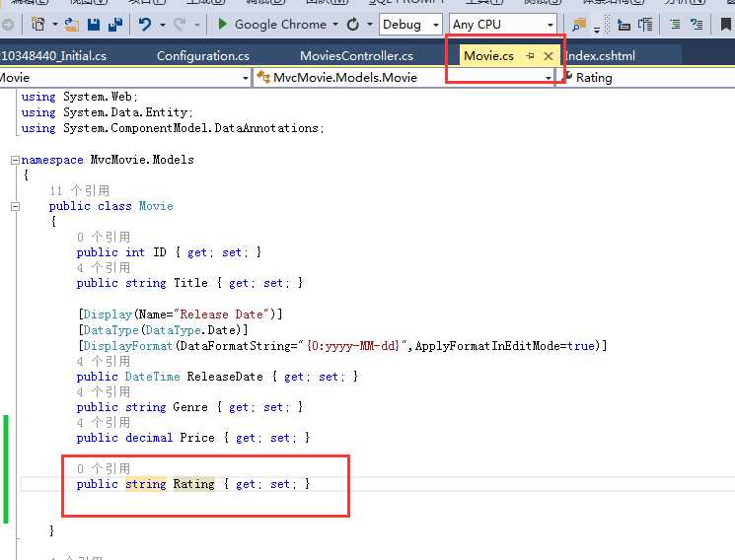Click the New Project toolbar icon

tap(37, 24)
